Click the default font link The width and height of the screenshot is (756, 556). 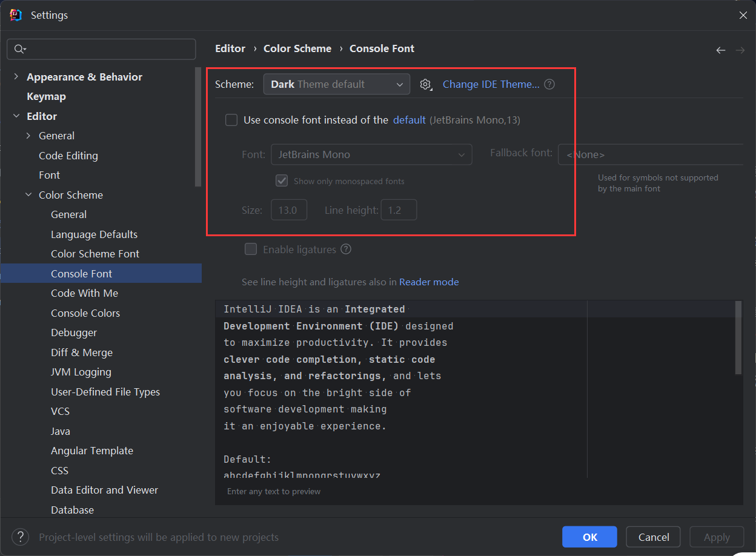[409, 120]
